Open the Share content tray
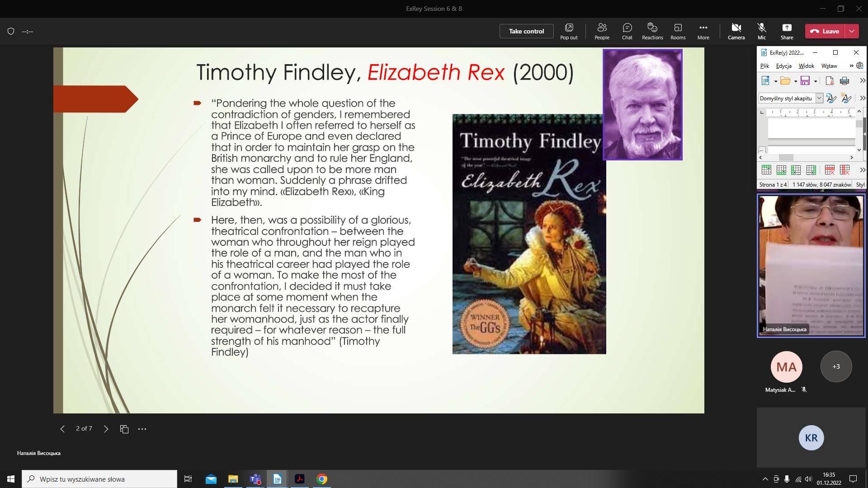This screenshot has width=868, height=488. click(x=787, y=31)
